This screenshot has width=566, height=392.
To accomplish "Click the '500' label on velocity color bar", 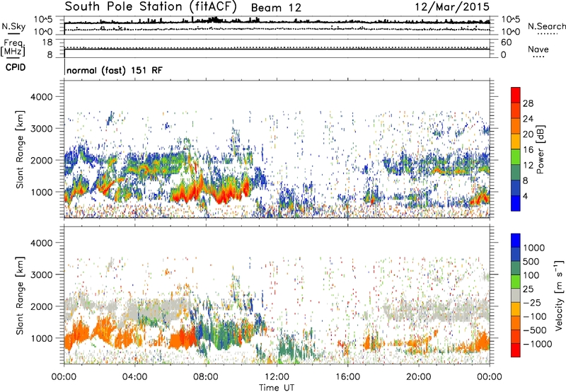I will pyautogui.click(x=531, y=262).
